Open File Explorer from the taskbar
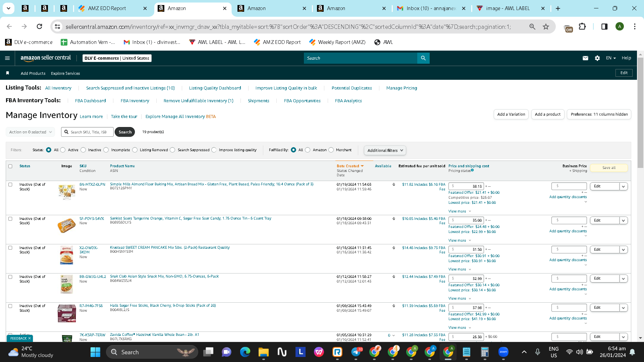Viewport: 644px width, 362px height. coord(264,352)
